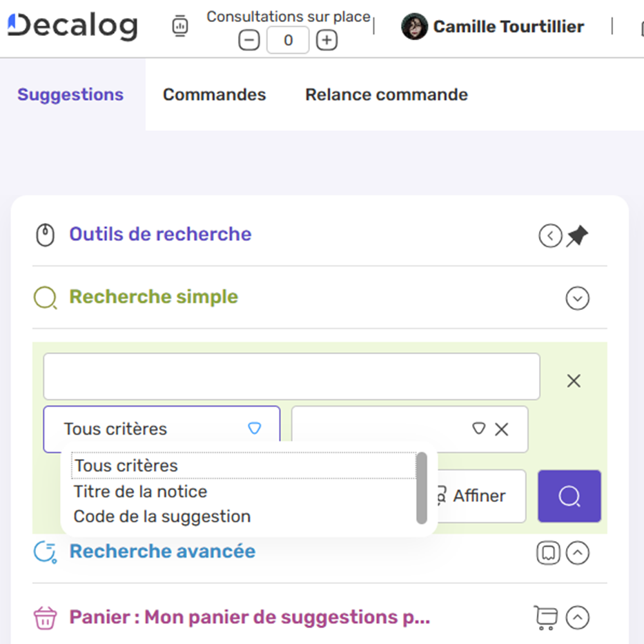This screenshot has width=644, height=644.
Task: Click the Affiner button
Action: click(478, 496)
